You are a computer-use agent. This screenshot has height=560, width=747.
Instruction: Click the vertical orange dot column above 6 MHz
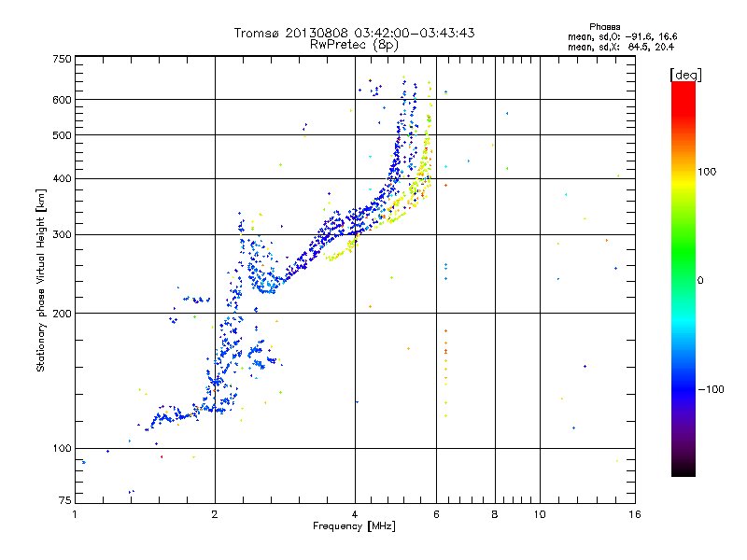[446, 357]
